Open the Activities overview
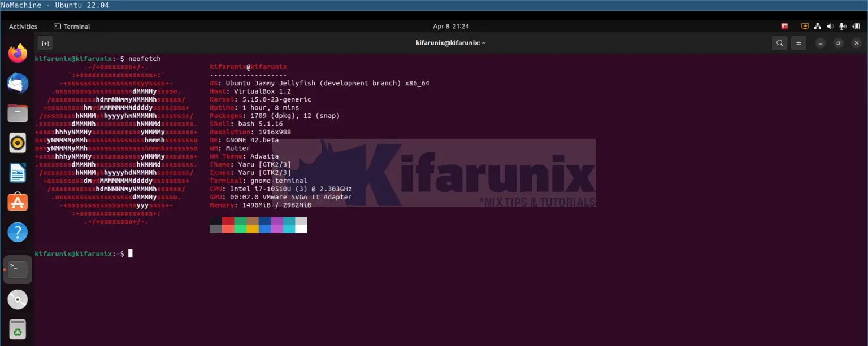Viewport: 868px width, 346px height. (x=23, y=26)
